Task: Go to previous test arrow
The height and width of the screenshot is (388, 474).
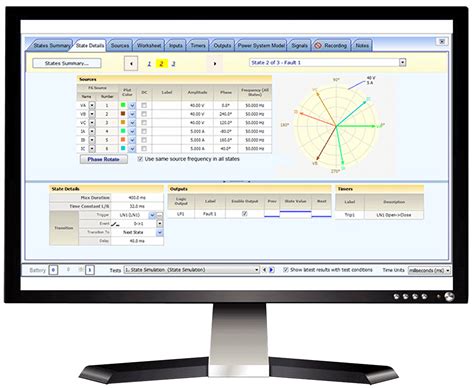Action: (x=265, y=270)
